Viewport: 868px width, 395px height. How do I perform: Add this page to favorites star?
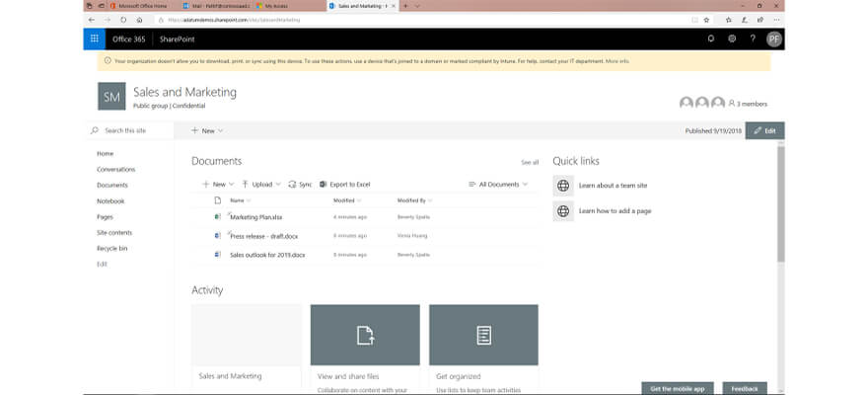[x=706, y=20]
